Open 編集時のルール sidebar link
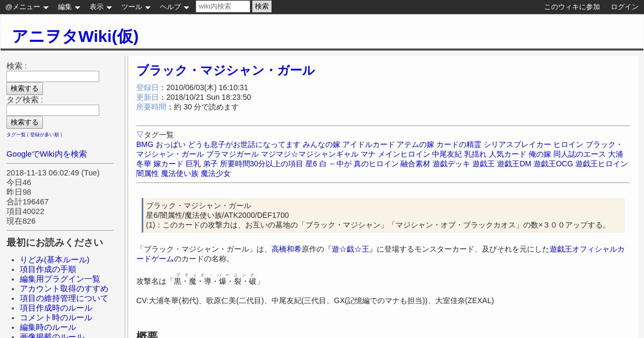644x338 pixels. (48, 327)
